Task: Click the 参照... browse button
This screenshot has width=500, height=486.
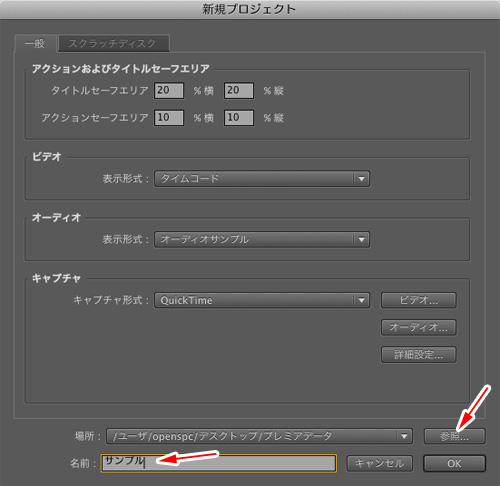Action: [x=454, y=436]
